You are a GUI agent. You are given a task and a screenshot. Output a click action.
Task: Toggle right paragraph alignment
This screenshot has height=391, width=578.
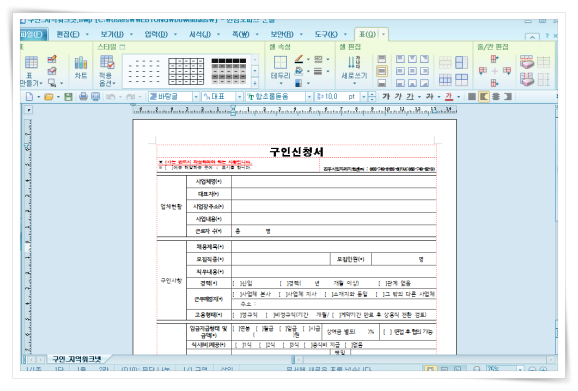pyautogui.click(x=508, y=97)
